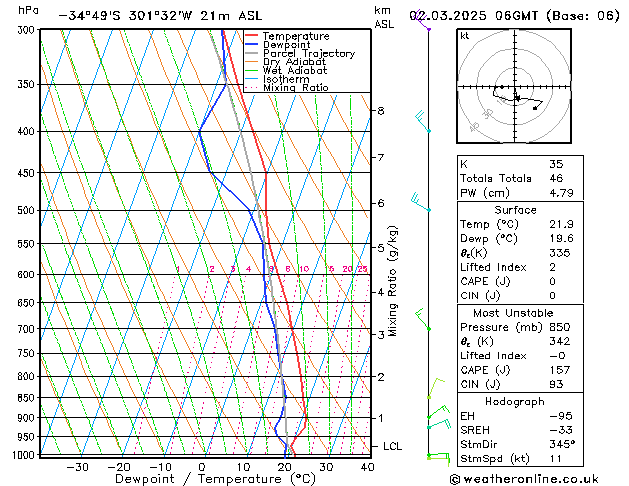Image resolution: width=629 pixels, height=486 pixels.
Task: Click the green wind barb at 700 hPa
Action: (423, 319)
